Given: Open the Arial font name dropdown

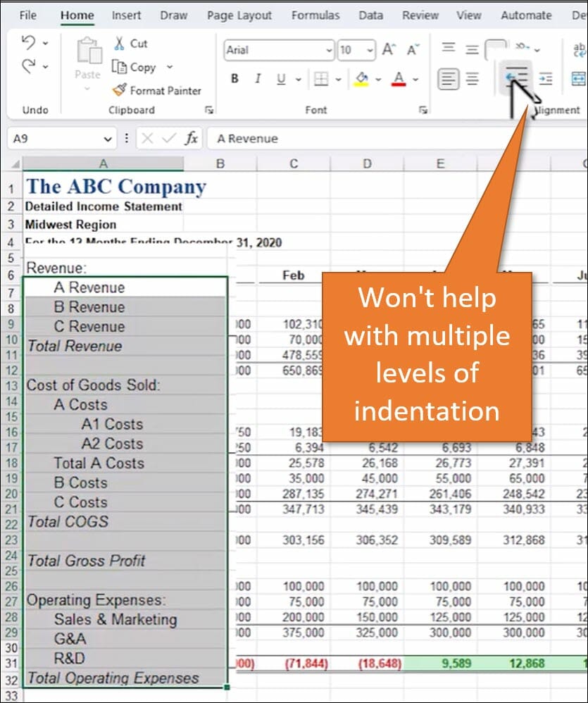Looking at the screenshot, I should click(329, 50).
